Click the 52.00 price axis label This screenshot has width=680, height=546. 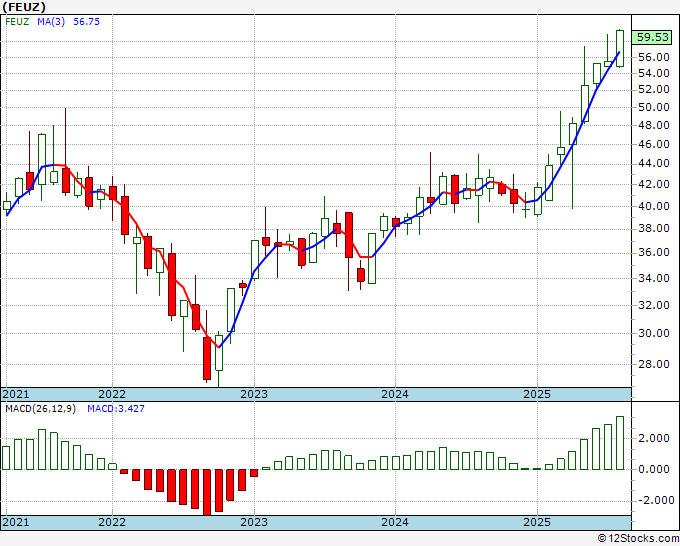[x=653, y=89]
